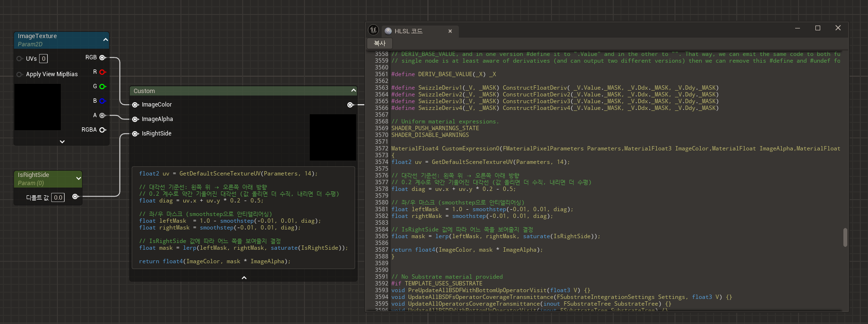Click the A alpha channel output pin

click(x=102, y=116)
